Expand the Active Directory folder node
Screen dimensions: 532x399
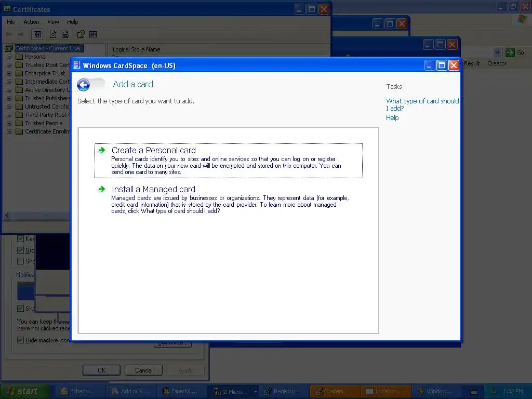coord(9,90)
